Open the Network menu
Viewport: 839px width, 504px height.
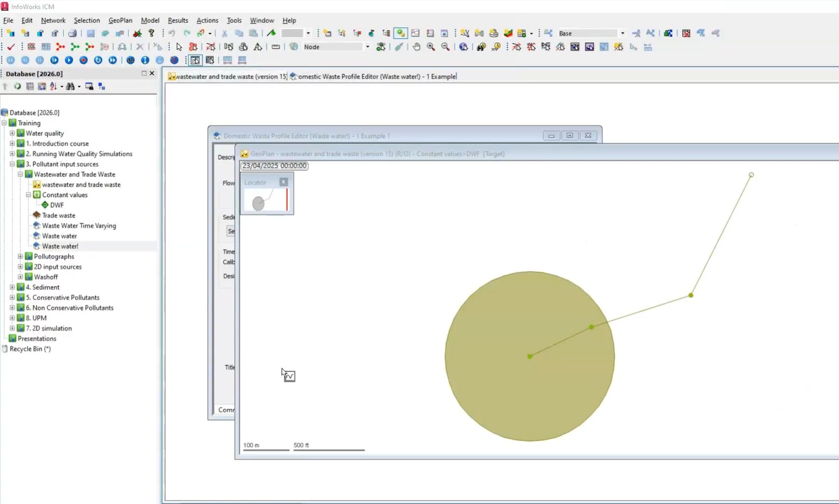[x=53, y=20]
